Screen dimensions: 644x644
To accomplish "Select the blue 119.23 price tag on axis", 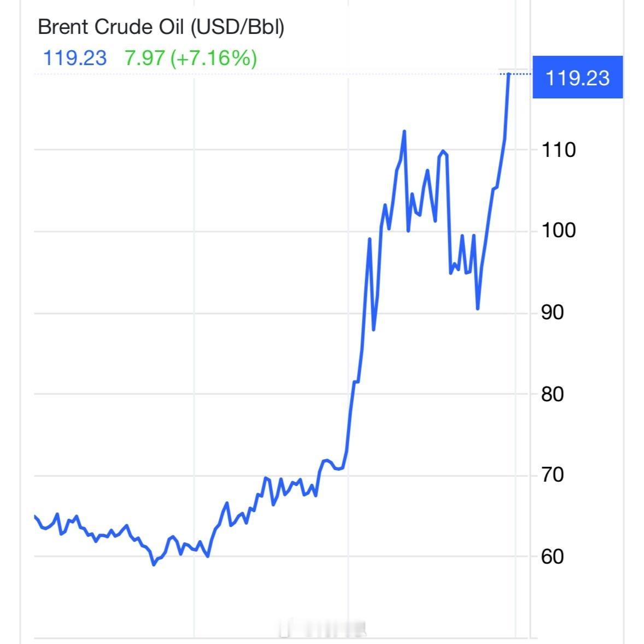I will (577, 77).
